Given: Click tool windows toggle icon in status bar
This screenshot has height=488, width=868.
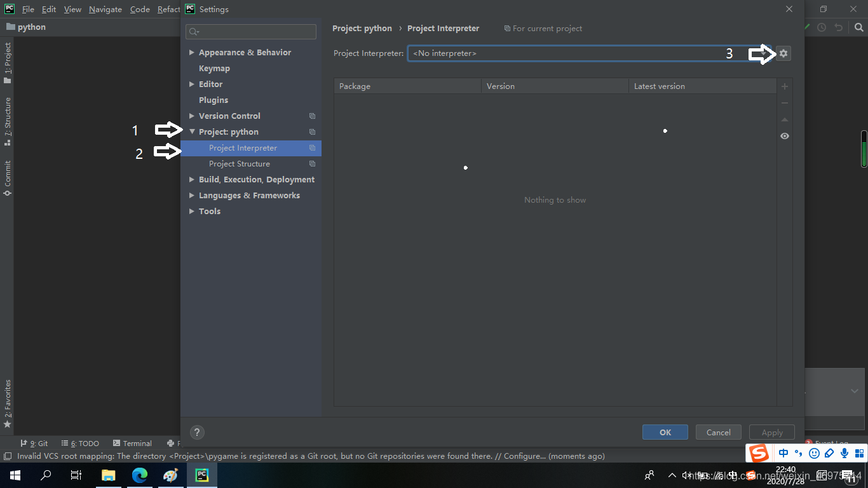Looking at the screenshot, I should tap(7, 456).
